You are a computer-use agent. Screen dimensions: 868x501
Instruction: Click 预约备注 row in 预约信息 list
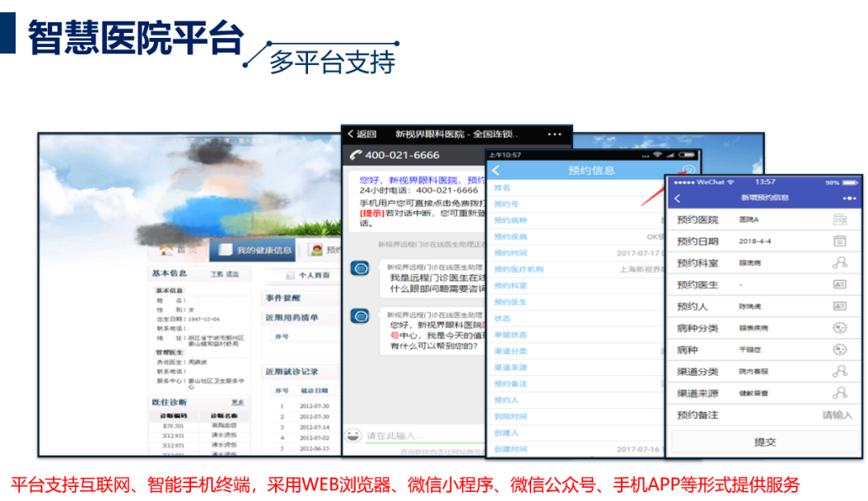576,384
